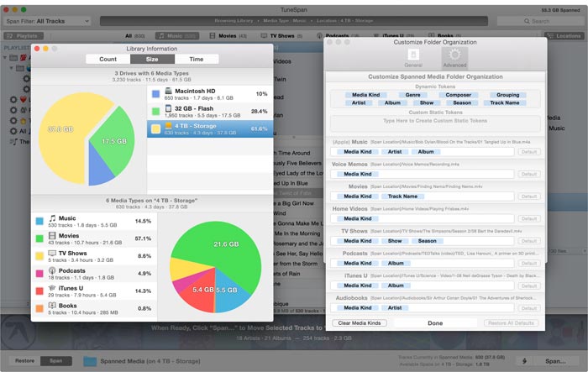Viewport: 588px width, 372px height.
Task: Click the blue Music media type swatch
Action: click(x=39, y=221)
